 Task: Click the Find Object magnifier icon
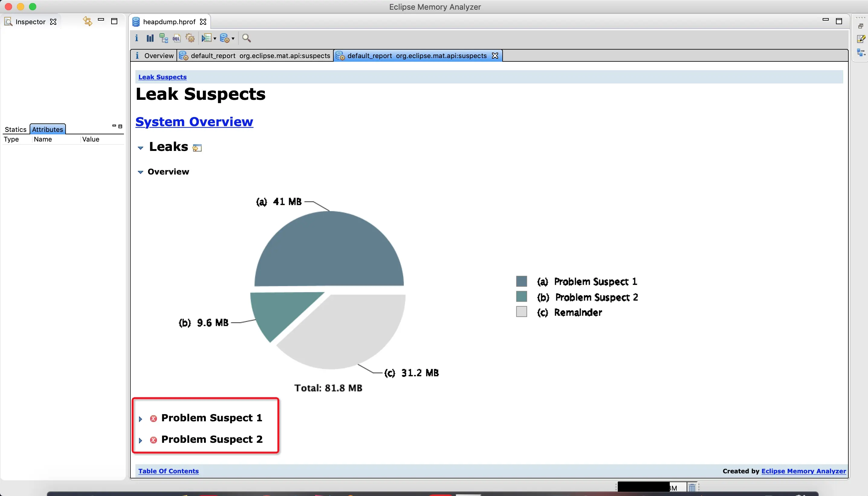coord(246,38)
